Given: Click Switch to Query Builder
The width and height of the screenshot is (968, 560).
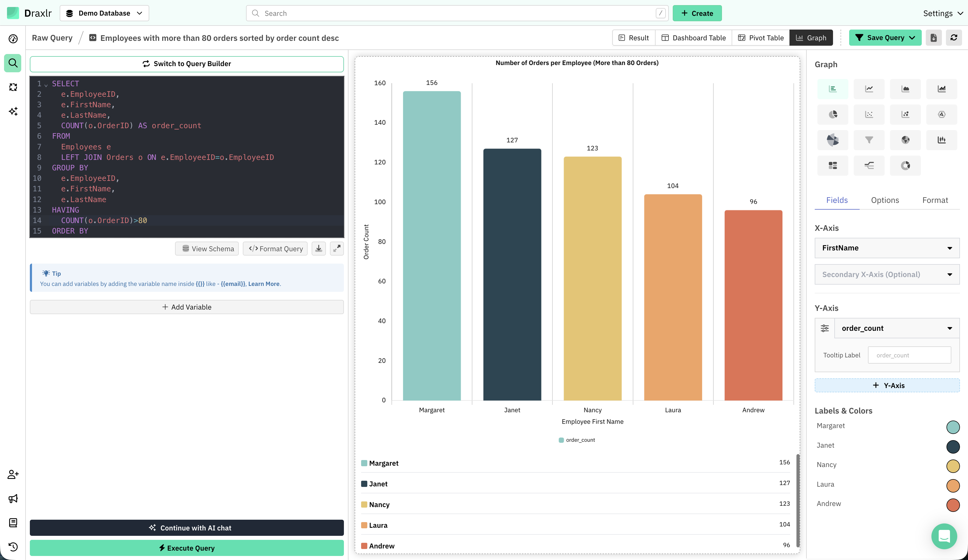Looking at the screenshot, I should click(x=187, y=64).
